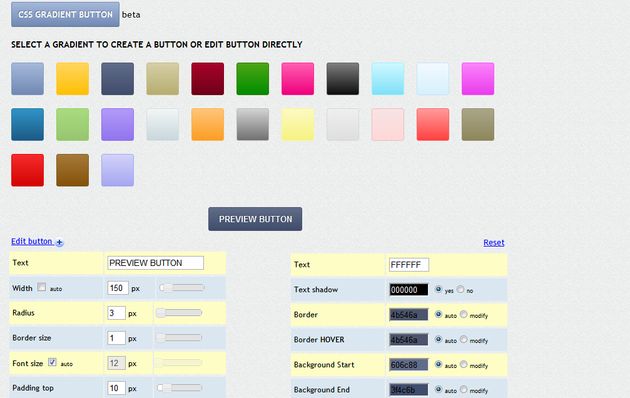Select Background Start modify radio
This screenshot has height=398, width=630.
tap(464, 364)
